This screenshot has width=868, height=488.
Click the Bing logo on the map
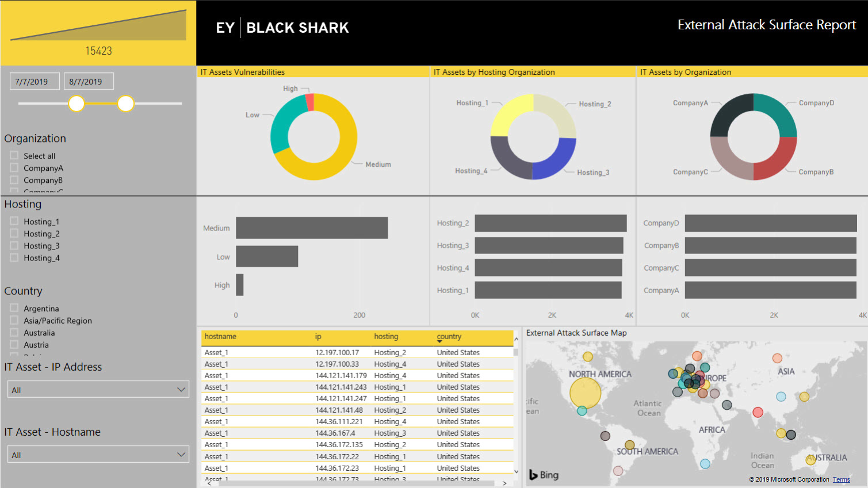544,475
